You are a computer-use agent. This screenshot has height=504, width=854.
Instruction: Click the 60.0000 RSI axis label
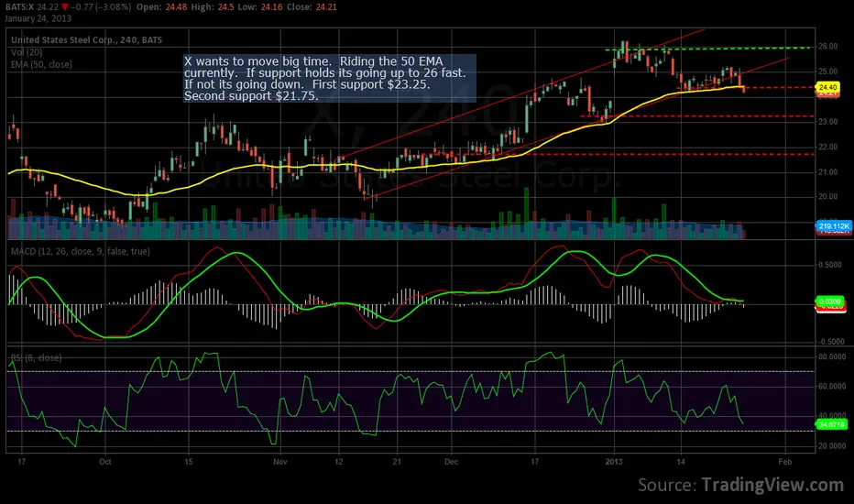832,387
